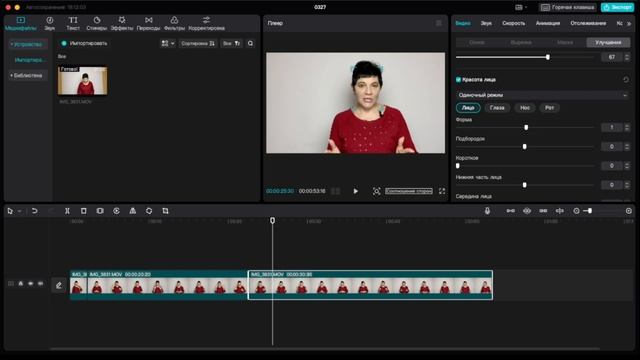Open the player panel menu icon
This screenshot has width=640, height=360.
coord(438,23)
